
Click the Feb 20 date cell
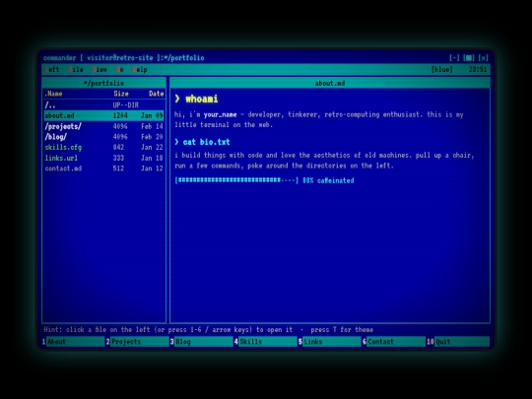(x=152, y=137)
